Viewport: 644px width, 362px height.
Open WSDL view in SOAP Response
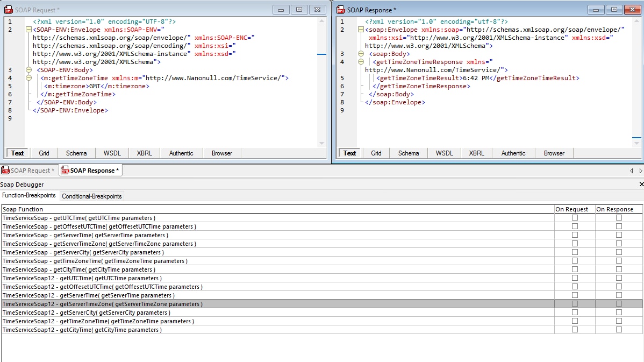(x=445, y=153)
